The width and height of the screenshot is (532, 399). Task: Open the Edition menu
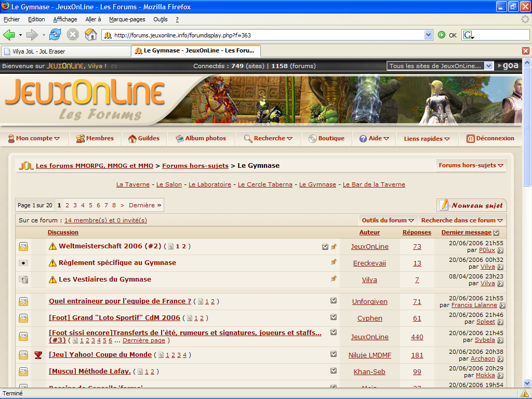click(36, 19)
